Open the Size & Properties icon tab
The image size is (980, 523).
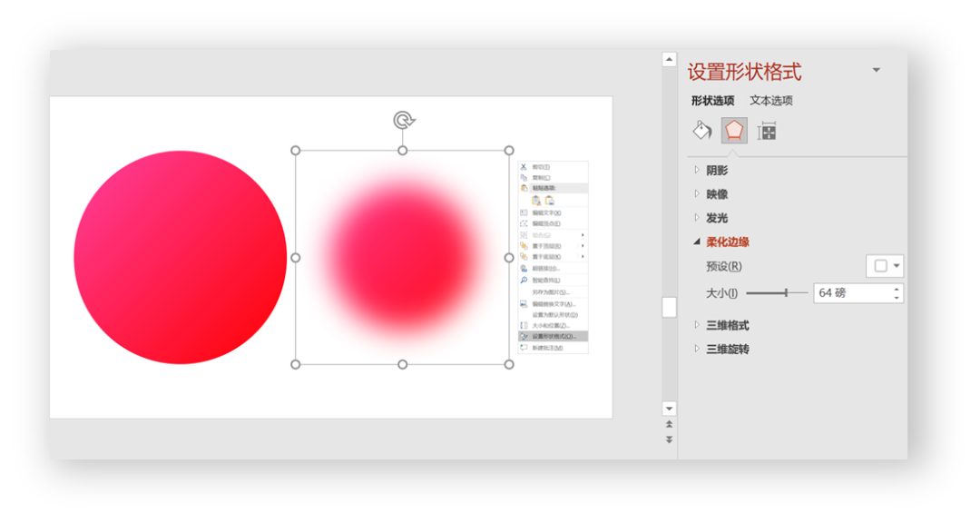click(766, 132)
